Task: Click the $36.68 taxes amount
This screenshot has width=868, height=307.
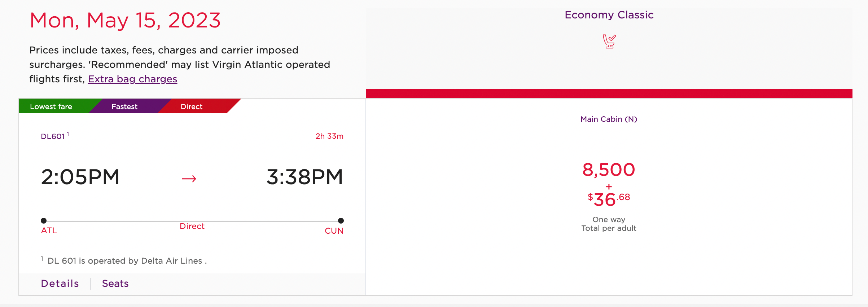Action: pyautogui.click(x=609, y=199)
